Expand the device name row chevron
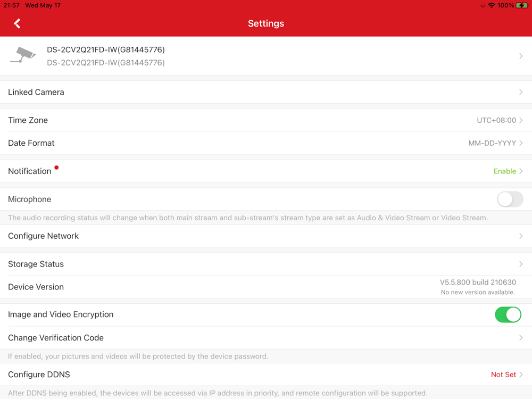Image resolution: width=532 pixels, height=399 pixels. click(x=521, y=56)
